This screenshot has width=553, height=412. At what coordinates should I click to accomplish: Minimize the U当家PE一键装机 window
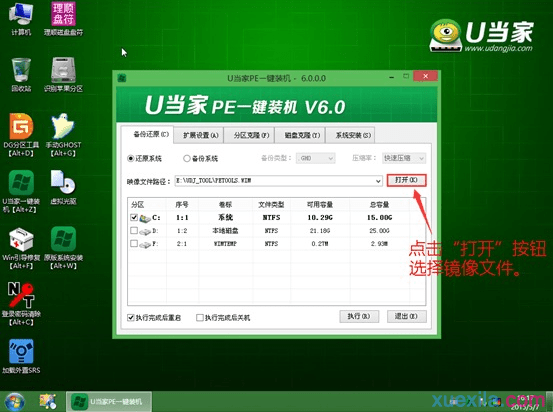[x=391, y=77]
